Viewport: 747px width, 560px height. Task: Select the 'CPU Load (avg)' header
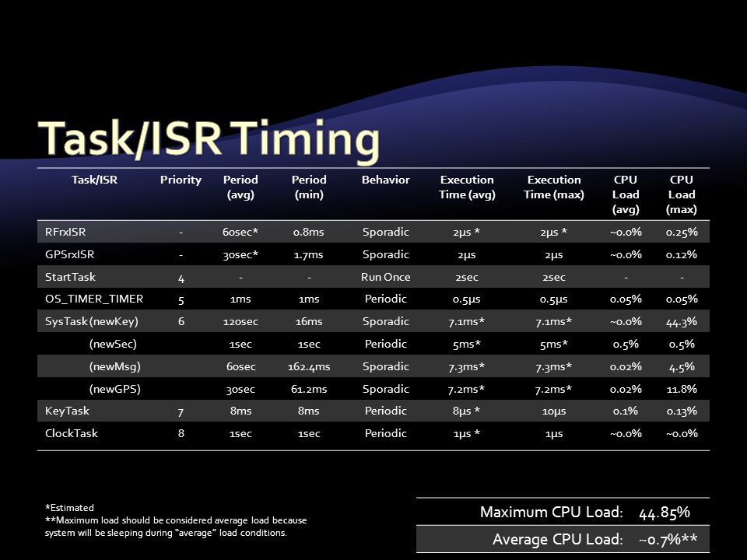point(626,194)
